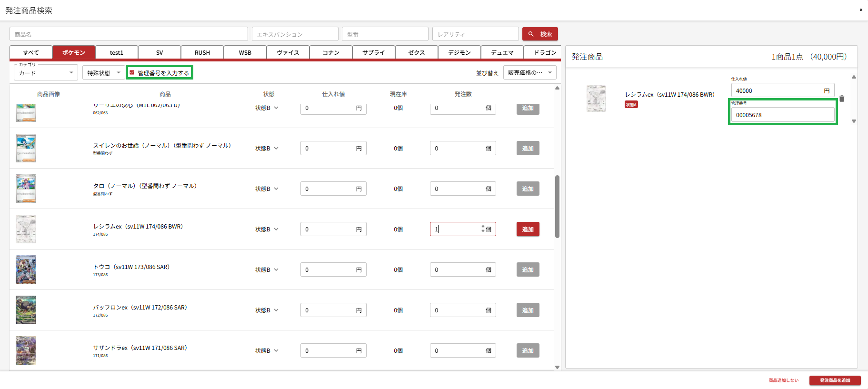868x389 pixels.
Task: Open 状態B dropdown for サザンドラex
Action: tap(267, 351)
